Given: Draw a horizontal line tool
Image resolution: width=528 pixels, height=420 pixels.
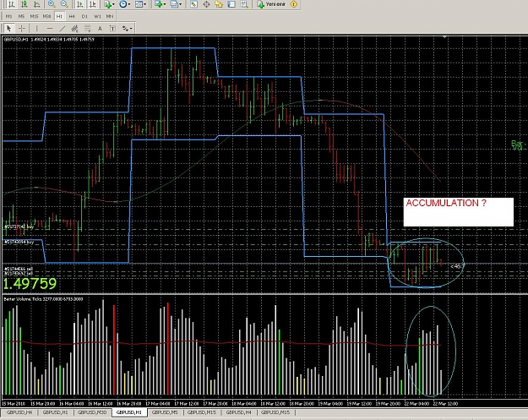Looking at the screenshot, I should tap(50, 28).
